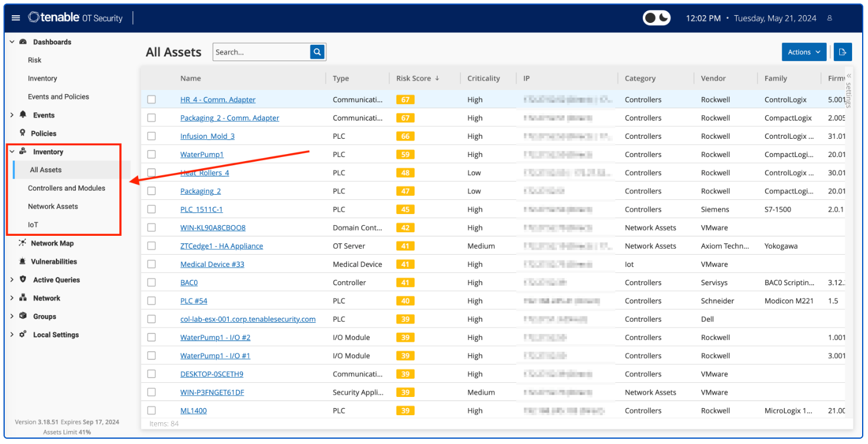Image resolution: width=868 pixels, height=444 pixels.
Task: Click the Network Map icon
Action: (22, 243)
